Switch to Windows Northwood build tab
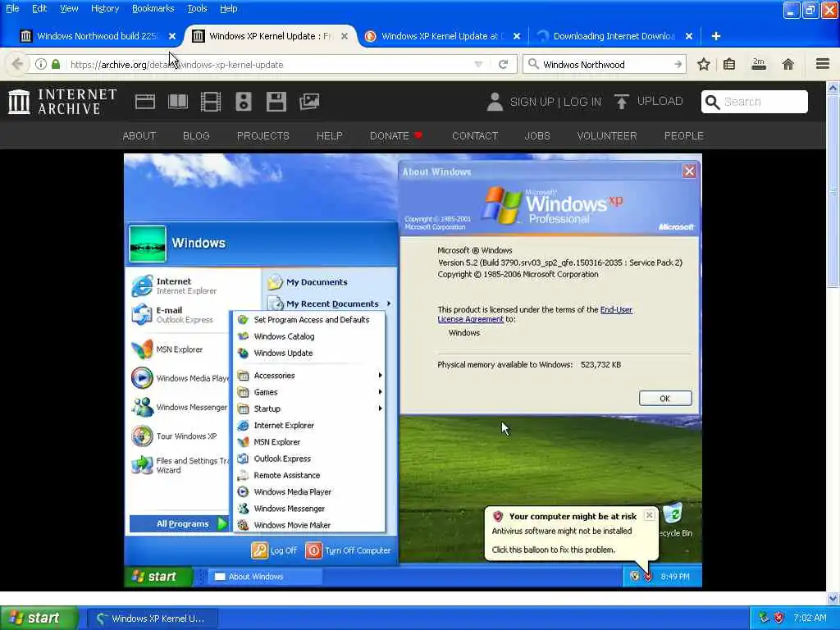 click(98, 36)
